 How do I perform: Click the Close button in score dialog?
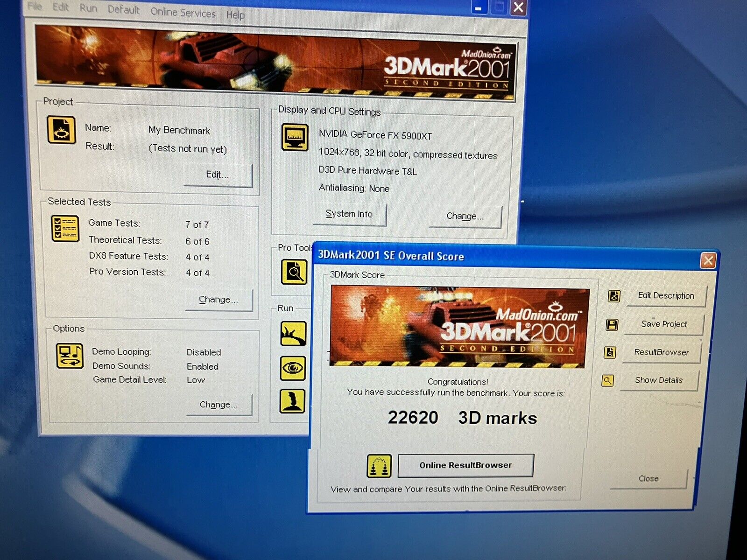click(x=648, y=479)
